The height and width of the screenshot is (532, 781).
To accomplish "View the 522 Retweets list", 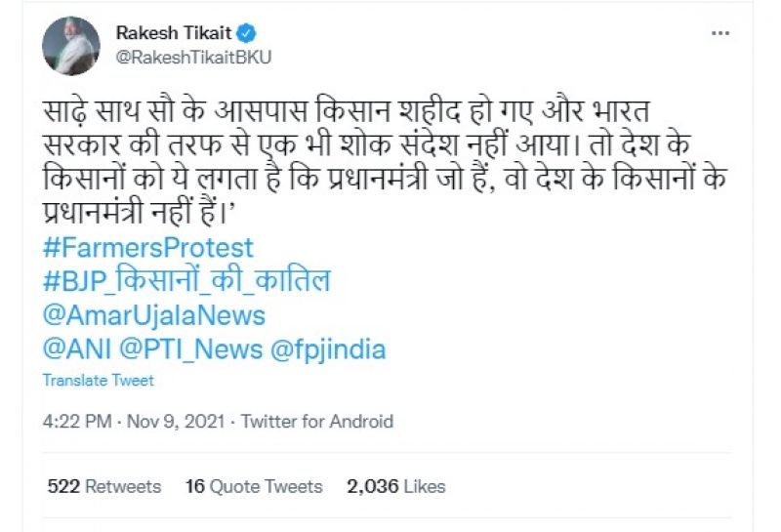I will pyautogui.click(x=104, y=486).
